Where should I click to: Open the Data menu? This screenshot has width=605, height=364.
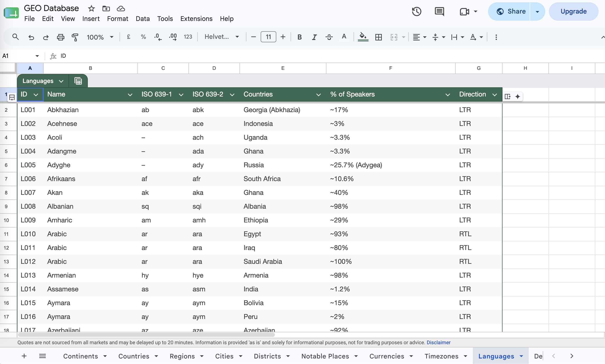(143, 19)
